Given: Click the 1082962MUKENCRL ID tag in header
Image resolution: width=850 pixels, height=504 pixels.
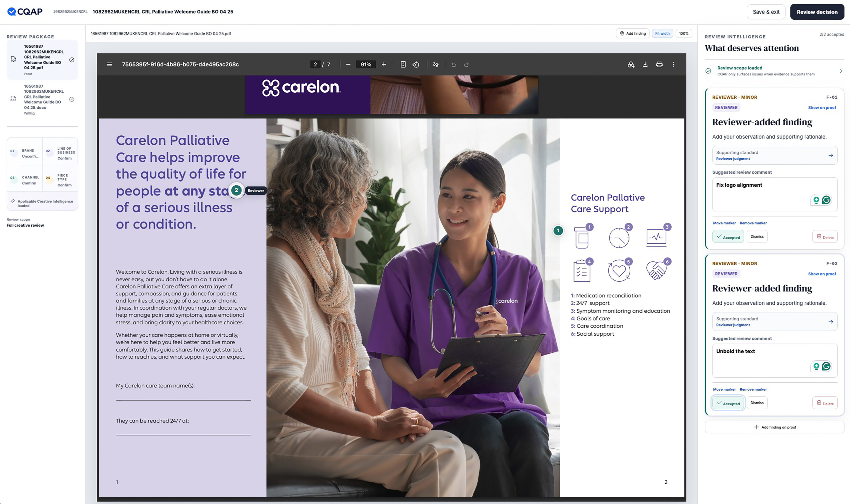Looking at the screenshot, I should [x=70, y=11].
